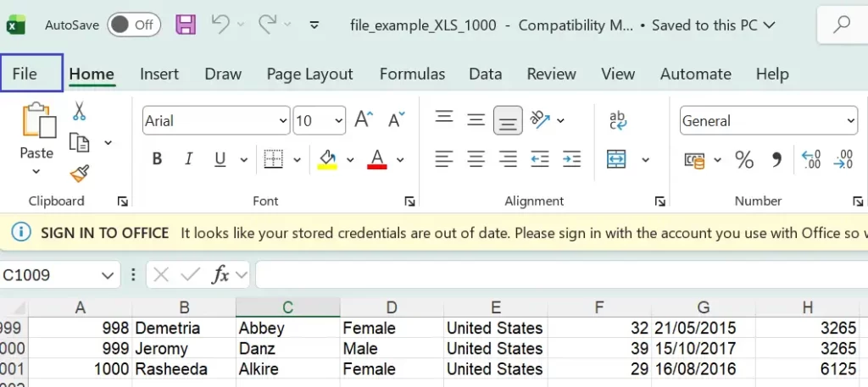Open the Arial font name dropdown
Screen dimensions: 868x387
(x=283, y=121)
